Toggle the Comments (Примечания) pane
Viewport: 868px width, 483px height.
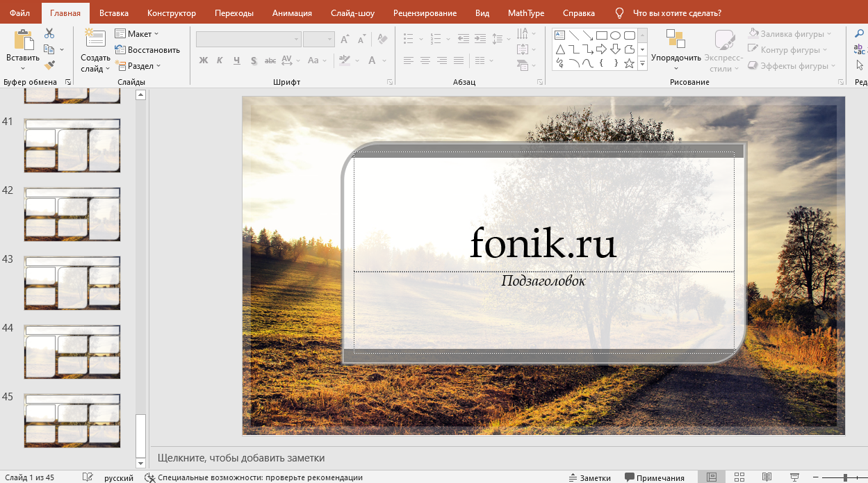(654, 477)
